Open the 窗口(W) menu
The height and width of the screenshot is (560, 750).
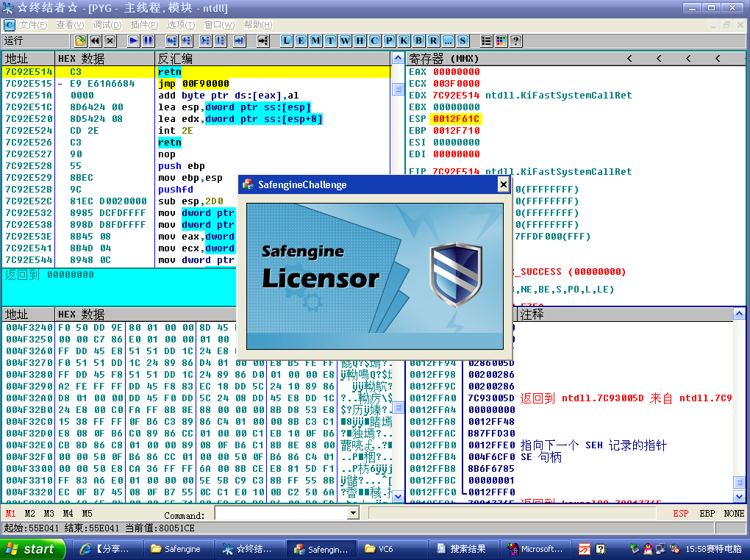[219, 25]
